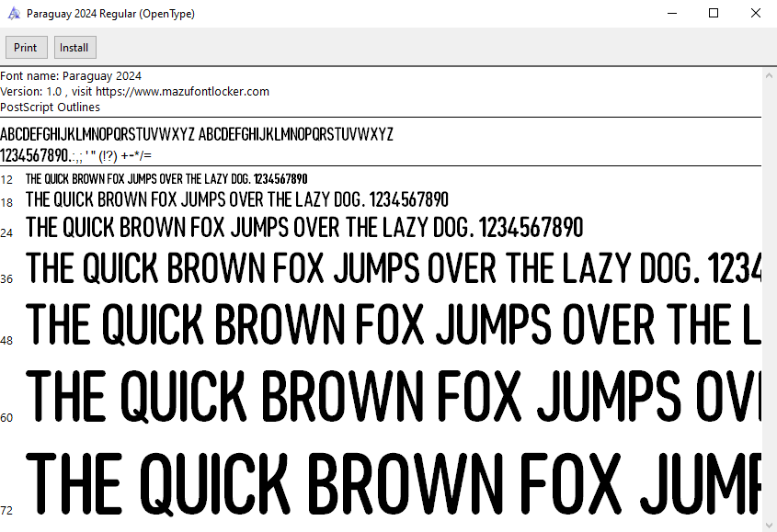Click the size 60 label
The height and width of the screenshot is (532, 777).
point(6,417)
